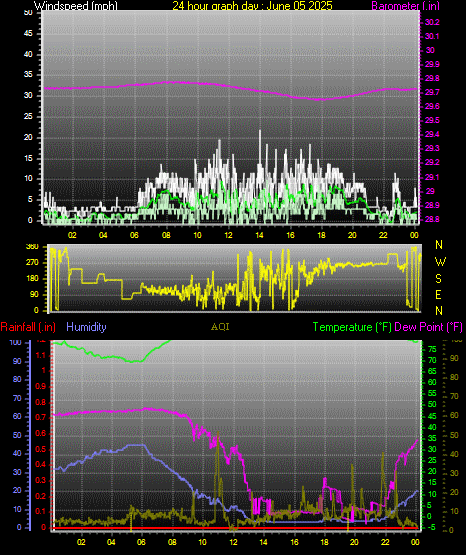The width and height of the screenshot is (466, 555).
Task: Click the '360' wind direction scale value
Action: [x=32, y=247]
